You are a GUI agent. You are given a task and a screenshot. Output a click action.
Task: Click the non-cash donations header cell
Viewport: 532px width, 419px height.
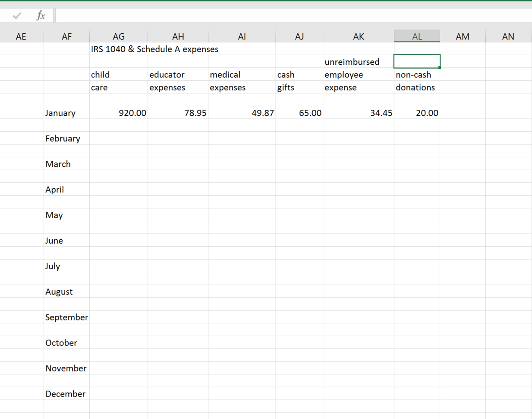coord(416,81)
